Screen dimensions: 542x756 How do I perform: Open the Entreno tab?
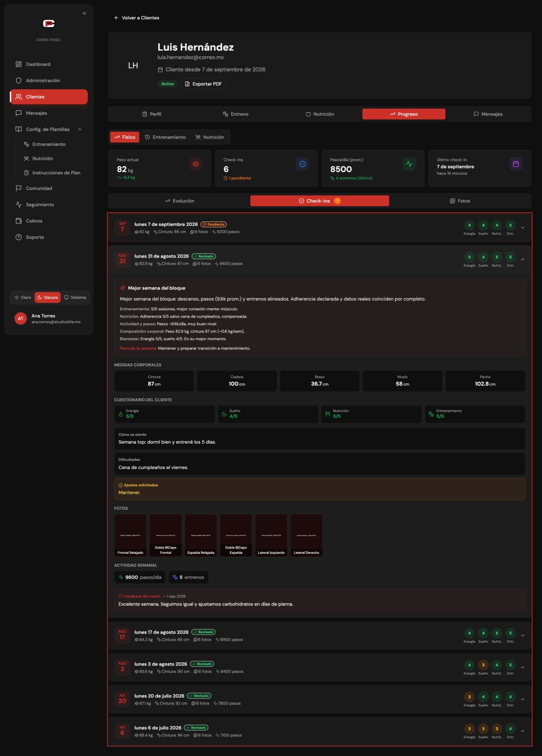(236, 114)
